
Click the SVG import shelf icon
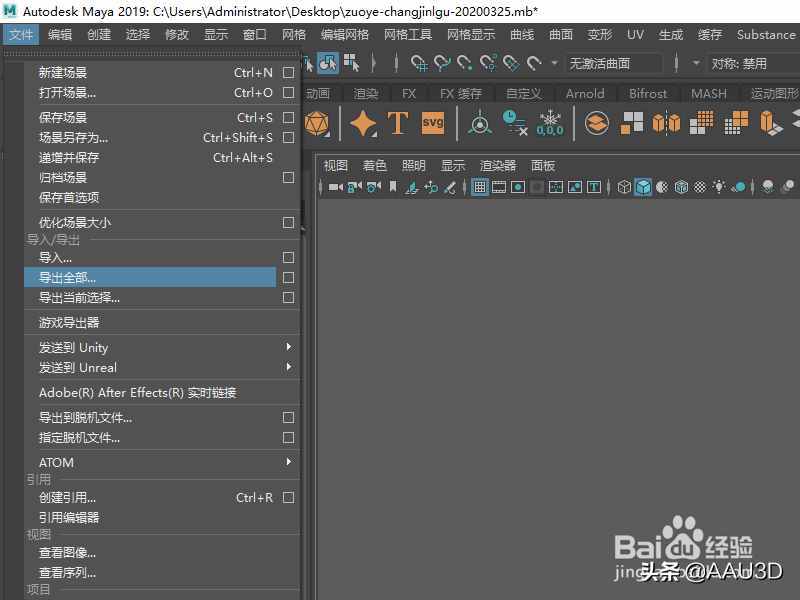tap(433, 123)
